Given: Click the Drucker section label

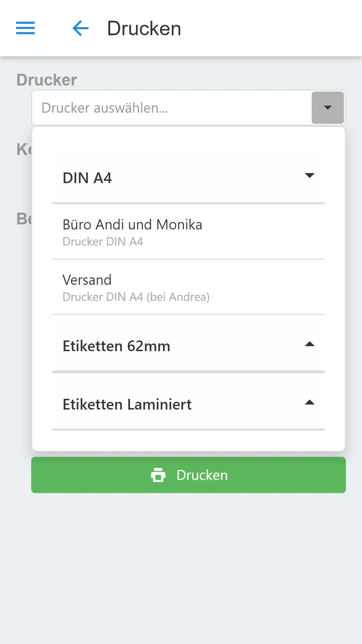Looking at the screenshot, I should pos(47,80).
